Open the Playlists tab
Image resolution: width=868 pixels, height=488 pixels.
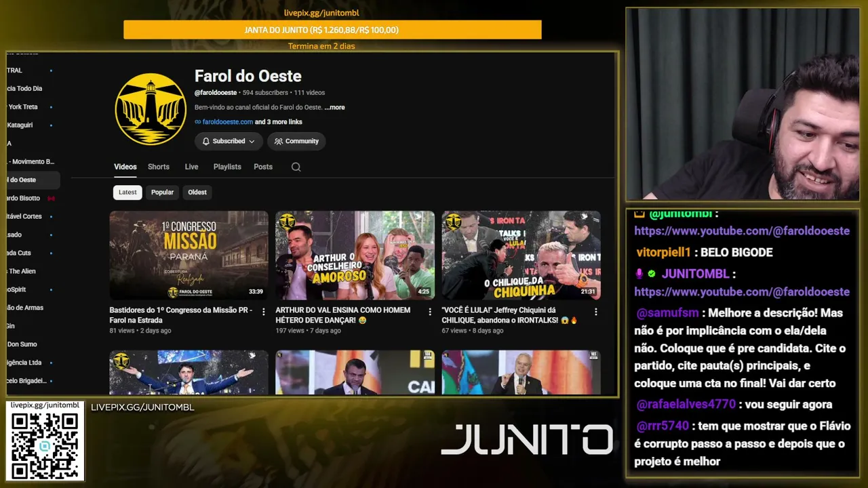click(227, 167)
